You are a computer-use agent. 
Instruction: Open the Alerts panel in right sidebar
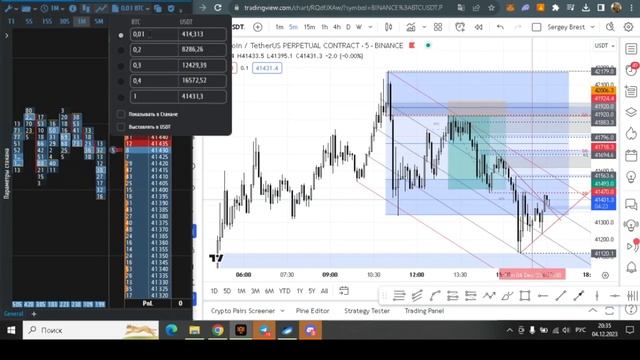(x=631, y=70)
